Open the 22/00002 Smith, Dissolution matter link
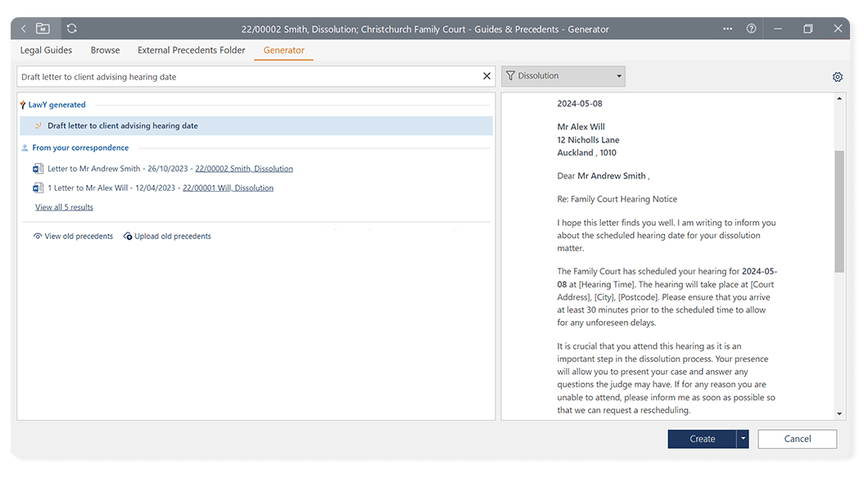Screen dimensions: 868x488 coord(244,168)
